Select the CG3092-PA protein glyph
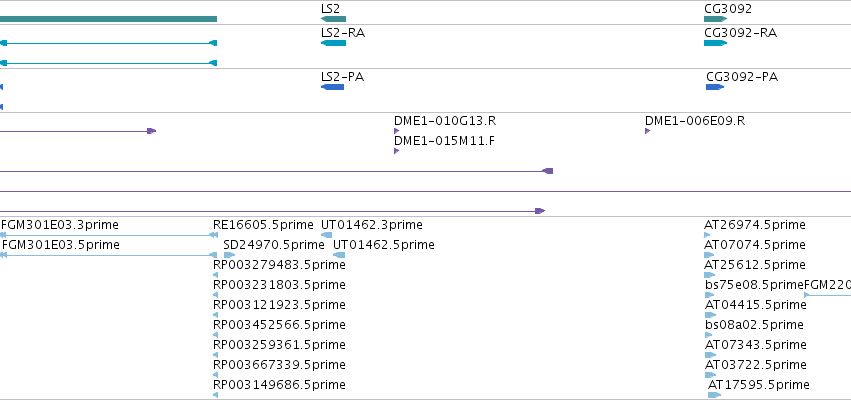Screen dimensions: 851x400 pyautogui.click(x=715, y=87)
